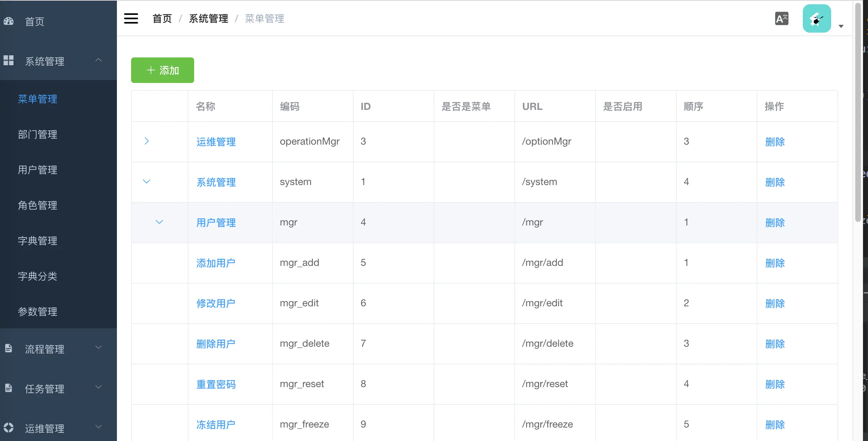
Task: Open 角色管理 in the sidebar
Action: point(38,205)
